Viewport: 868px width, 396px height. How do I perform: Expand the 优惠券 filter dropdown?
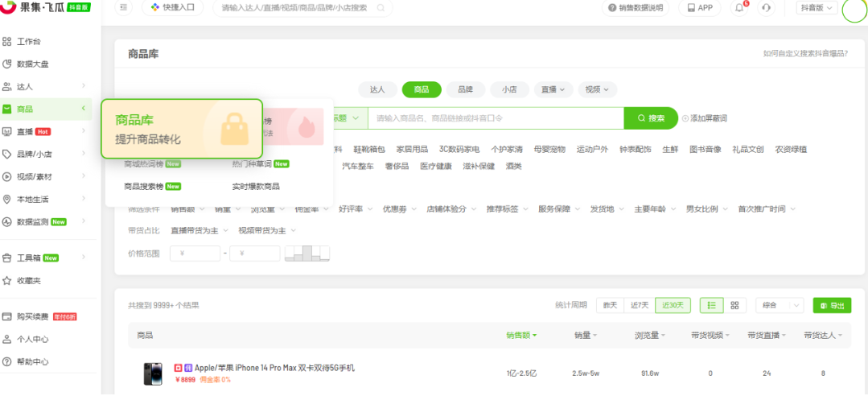click(x=398, y=208)
